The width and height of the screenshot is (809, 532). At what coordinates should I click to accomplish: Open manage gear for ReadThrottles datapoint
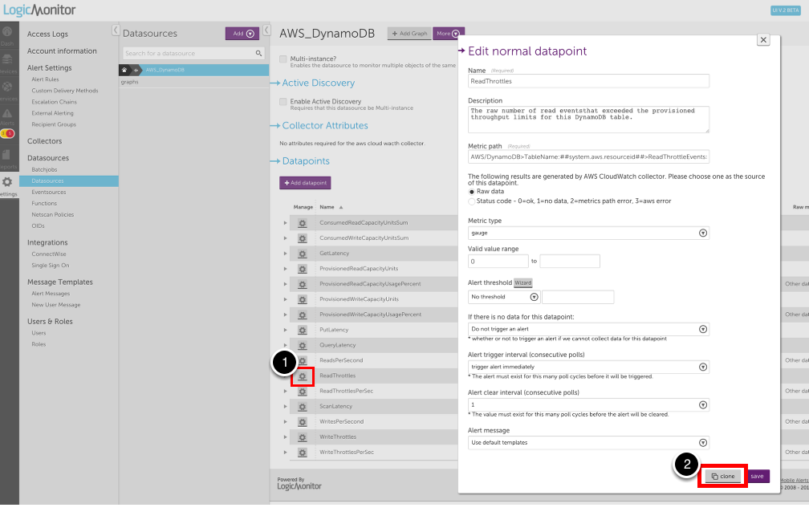point(303,376)
